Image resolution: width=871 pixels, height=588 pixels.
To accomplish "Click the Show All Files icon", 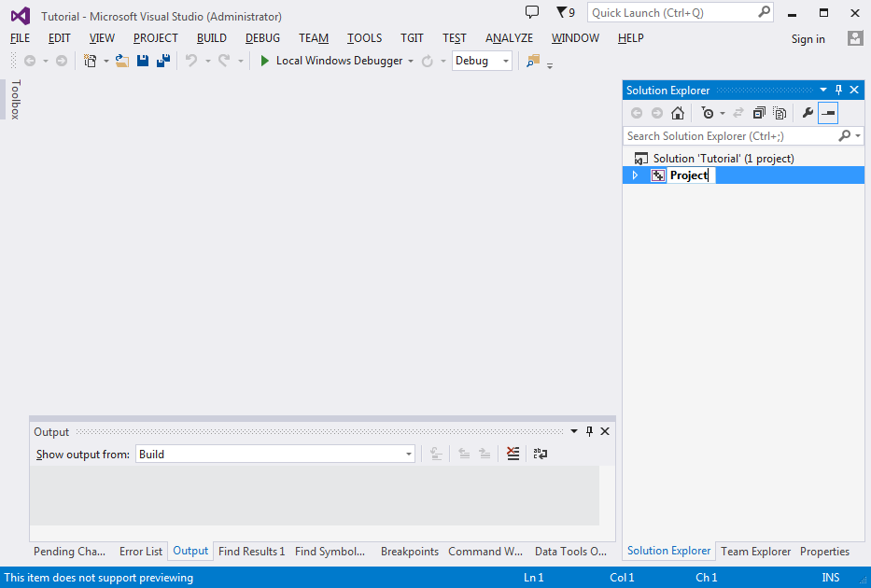I will [x=780, y=113].
